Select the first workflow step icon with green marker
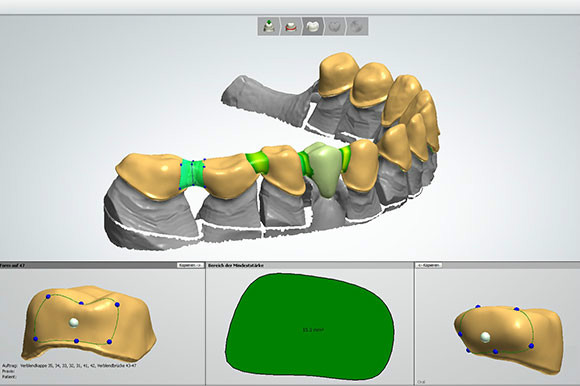The width and height of the screenshot is (580, 386). (x=269, y=26)
